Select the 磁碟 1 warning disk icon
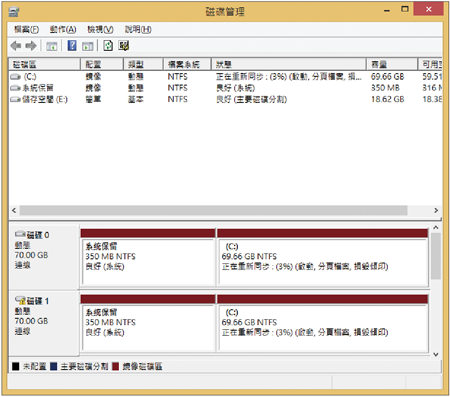 [x=21, y=300]
